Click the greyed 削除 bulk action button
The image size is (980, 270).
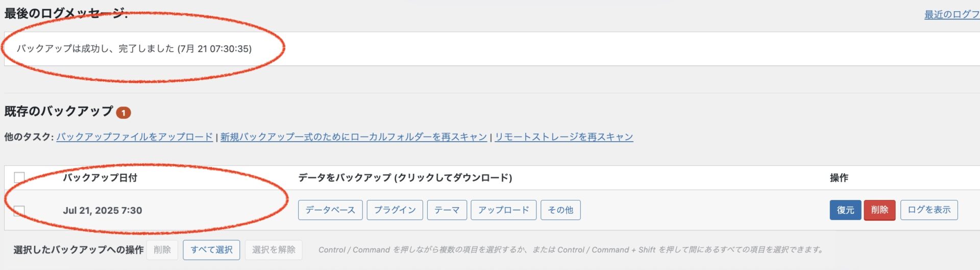pos(162,250)
